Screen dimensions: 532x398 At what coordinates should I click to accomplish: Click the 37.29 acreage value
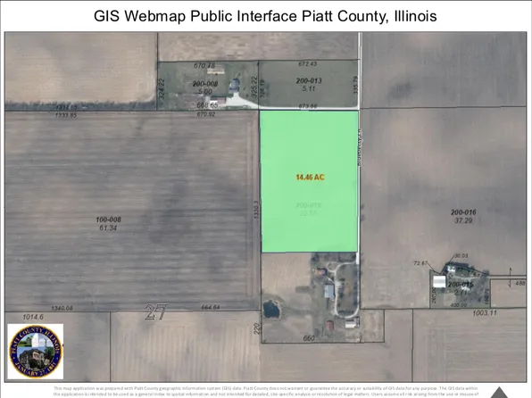coord(463,220)
